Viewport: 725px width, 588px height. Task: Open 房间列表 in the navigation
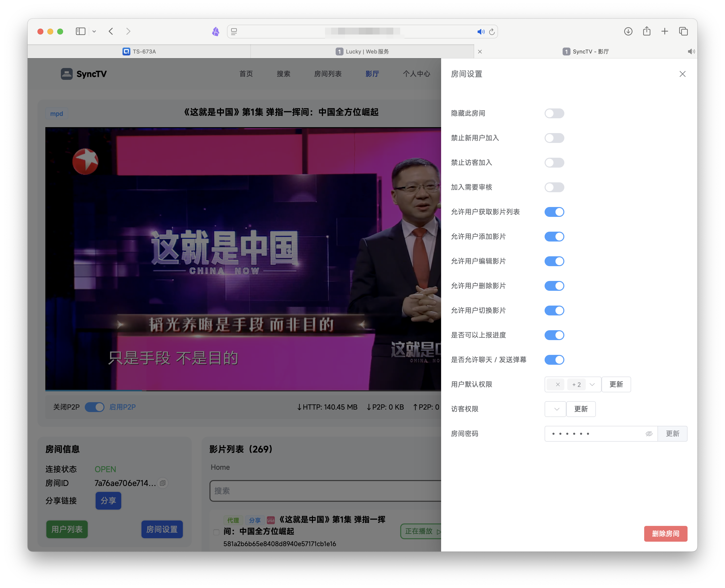point(328,74)
